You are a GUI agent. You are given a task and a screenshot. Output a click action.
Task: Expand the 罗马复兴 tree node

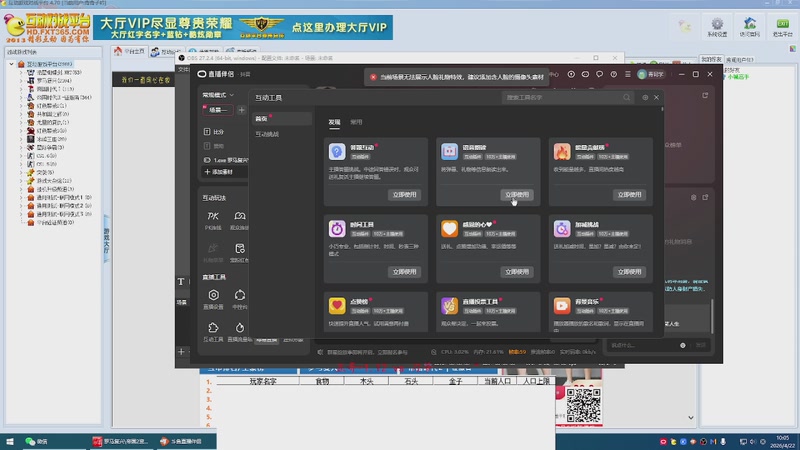[x=21, y=81]
